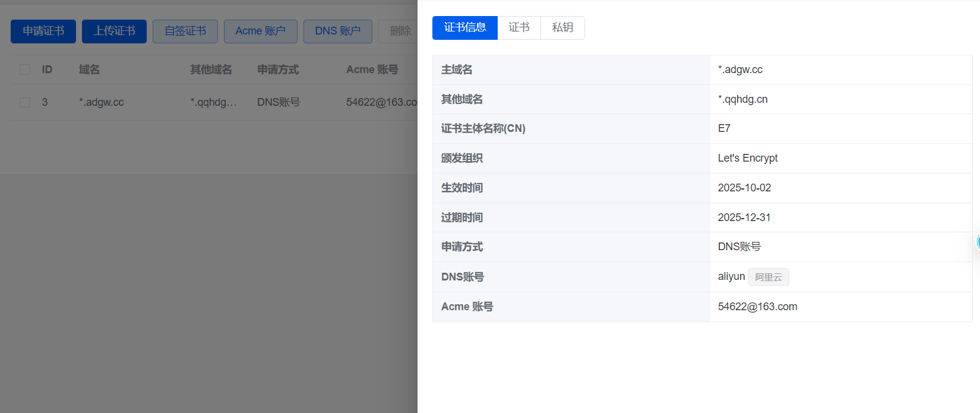This screenshot has width=980, height=413.
Task: Open the 自签证书 dialog
Action: pyautogui.click(x=185, y=31)
